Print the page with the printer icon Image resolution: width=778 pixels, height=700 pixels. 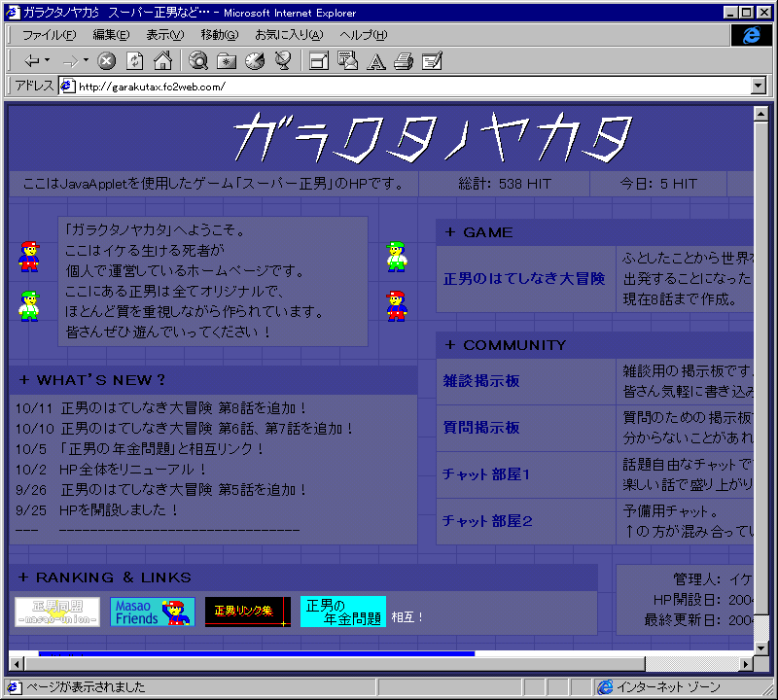(x=404, y=61)
